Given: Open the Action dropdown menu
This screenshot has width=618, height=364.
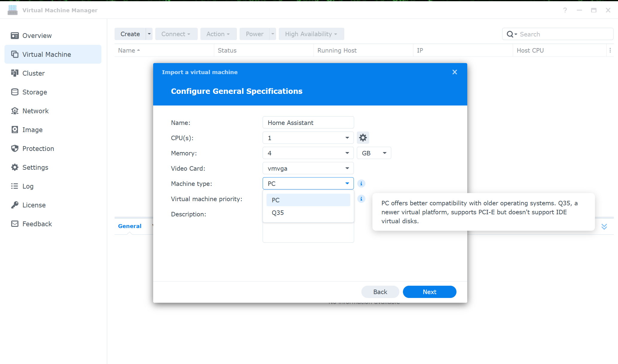Looking at the screenshot, I should (x=218, y=34).
